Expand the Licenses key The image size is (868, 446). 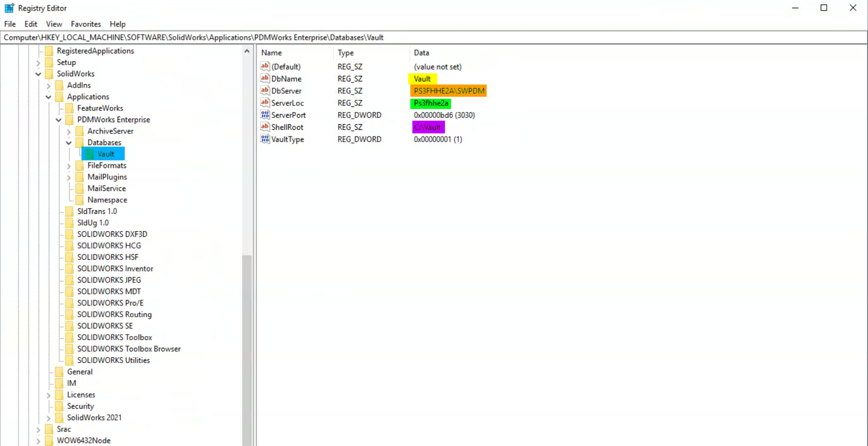[x=48, y=395]
